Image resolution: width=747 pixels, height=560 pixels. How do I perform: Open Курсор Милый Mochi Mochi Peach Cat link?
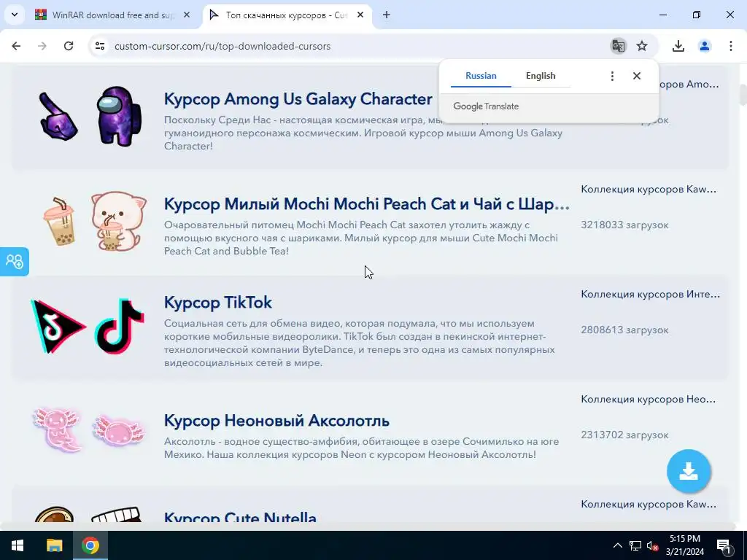367,204
